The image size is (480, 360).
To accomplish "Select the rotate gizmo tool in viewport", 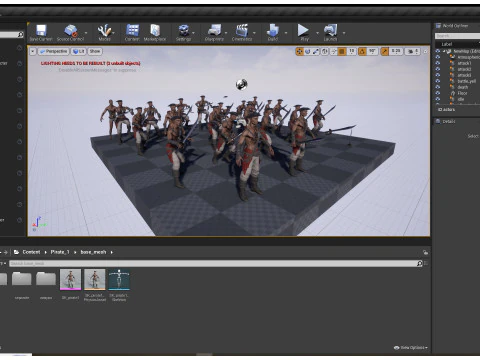I will pos(307,51).
